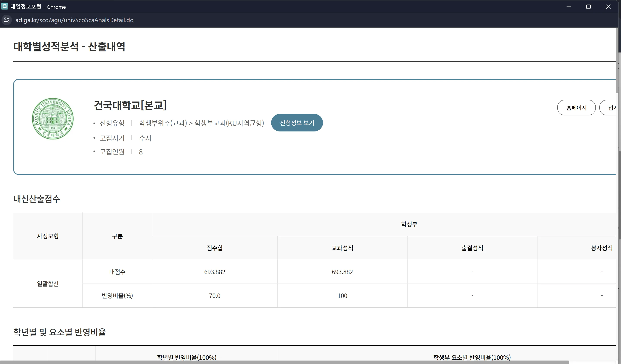Click the adiga.kr URL address field
This screenshot has height=364, width=621.
point(74,20)
